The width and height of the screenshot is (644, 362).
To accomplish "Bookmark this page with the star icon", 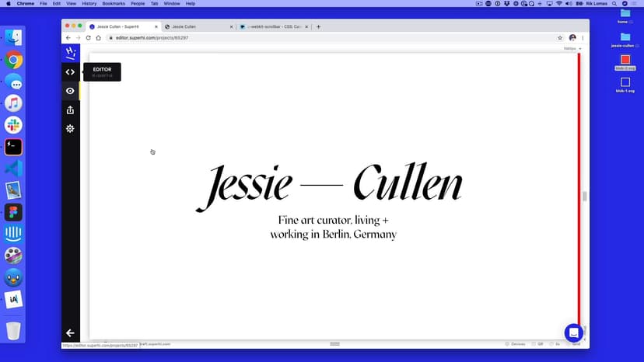I will pos(560,37).
